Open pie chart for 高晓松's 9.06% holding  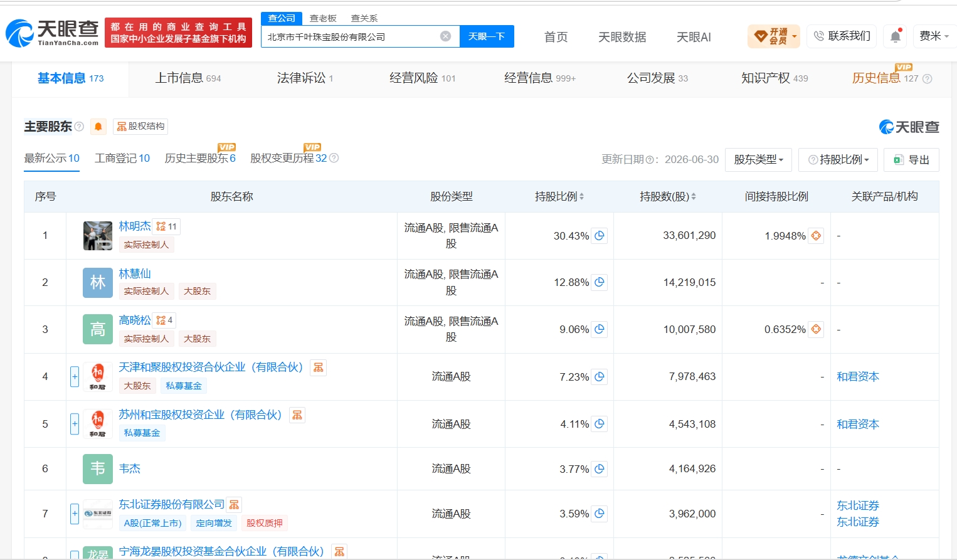pos(600,329)
